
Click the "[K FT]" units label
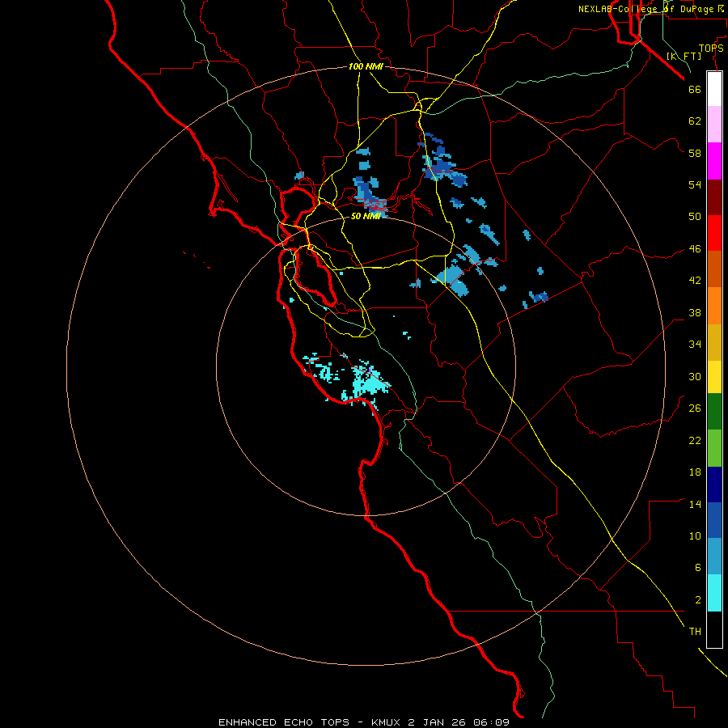tap(684, 56)
